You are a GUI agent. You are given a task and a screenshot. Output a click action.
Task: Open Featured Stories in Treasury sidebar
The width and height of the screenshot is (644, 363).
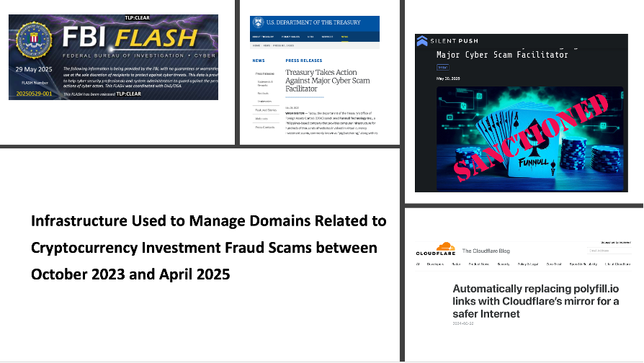(x=266, y=110)
